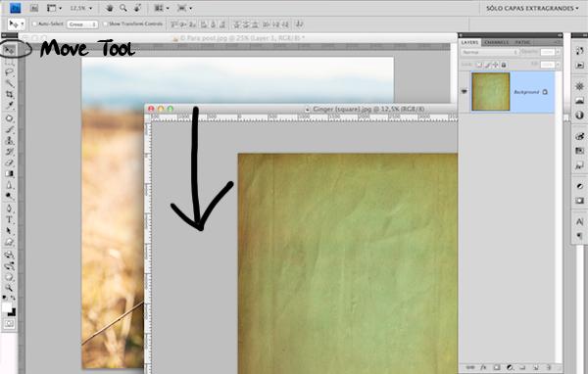Screen dimensions: 588x374
Task: Select the Clone Stamp tool
Action: coord(10,141)
